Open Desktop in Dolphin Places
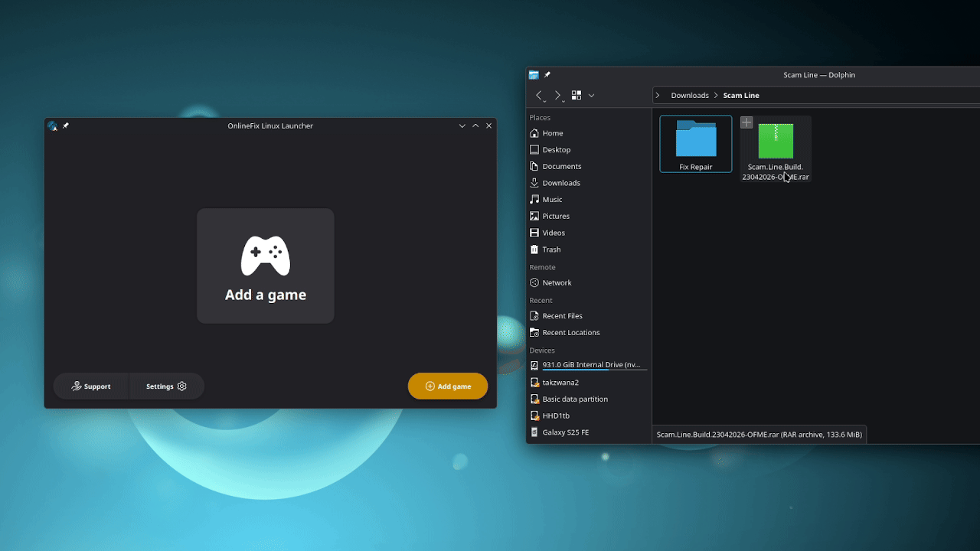The height and width of the screenshot is (551, 980). 588,150
